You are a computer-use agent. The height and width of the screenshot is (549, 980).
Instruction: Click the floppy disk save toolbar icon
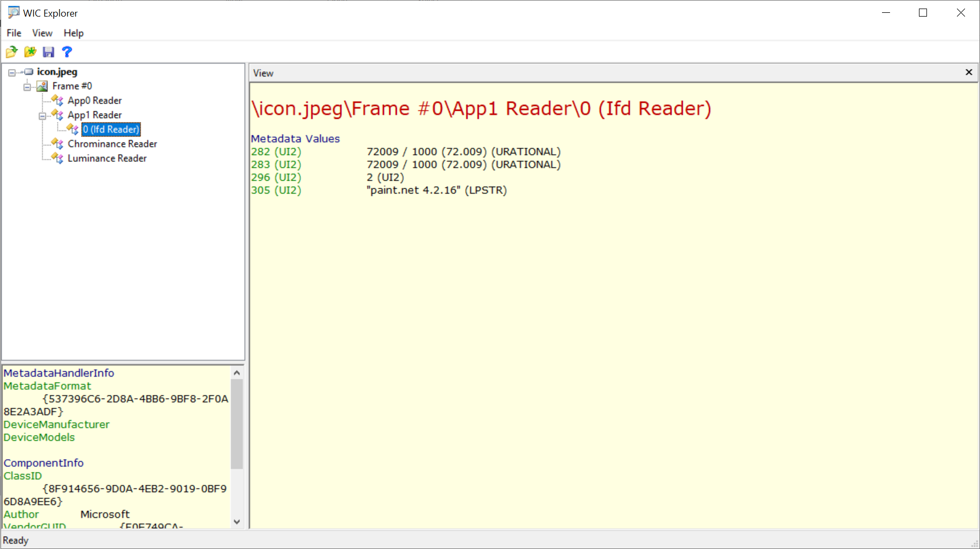coord(48,51)
